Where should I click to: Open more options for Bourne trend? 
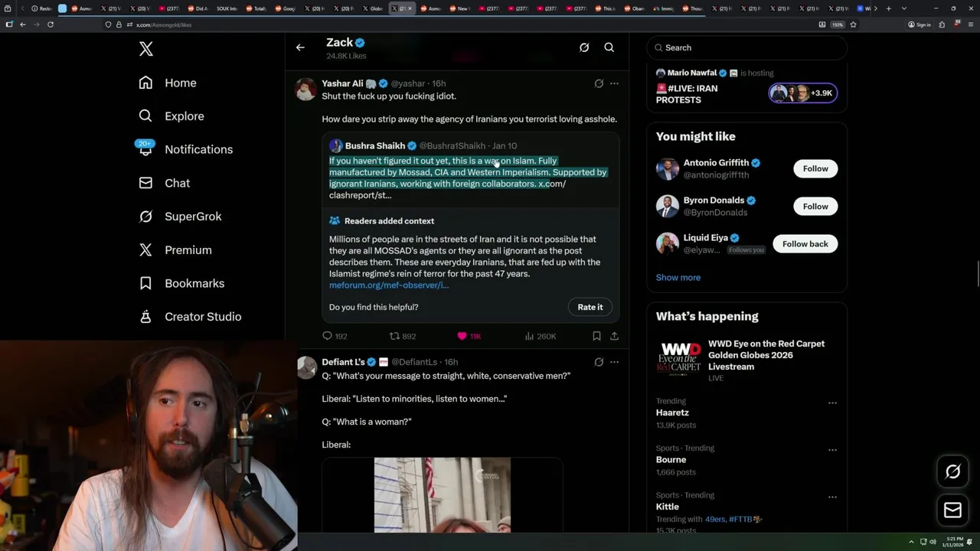[832, 450]
